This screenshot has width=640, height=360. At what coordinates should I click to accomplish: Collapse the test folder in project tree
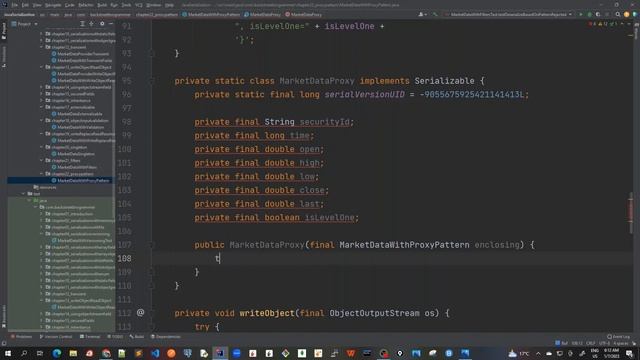(x=24, y=194)
